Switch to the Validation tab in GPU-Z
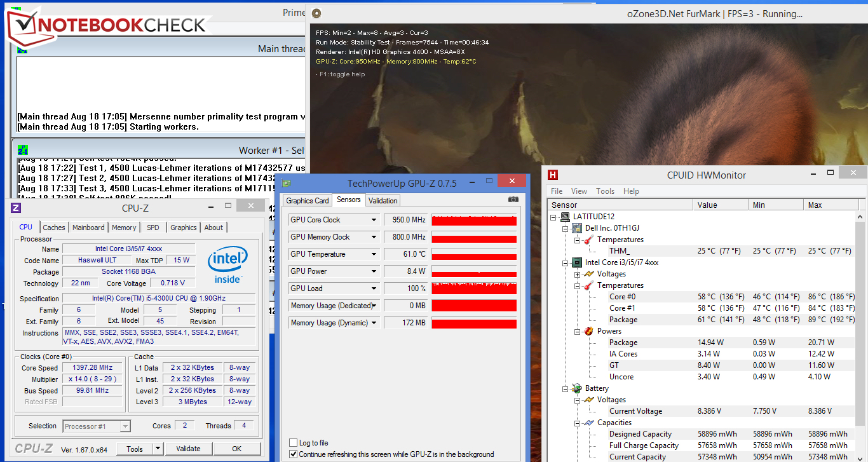 [x=383, y=201]
